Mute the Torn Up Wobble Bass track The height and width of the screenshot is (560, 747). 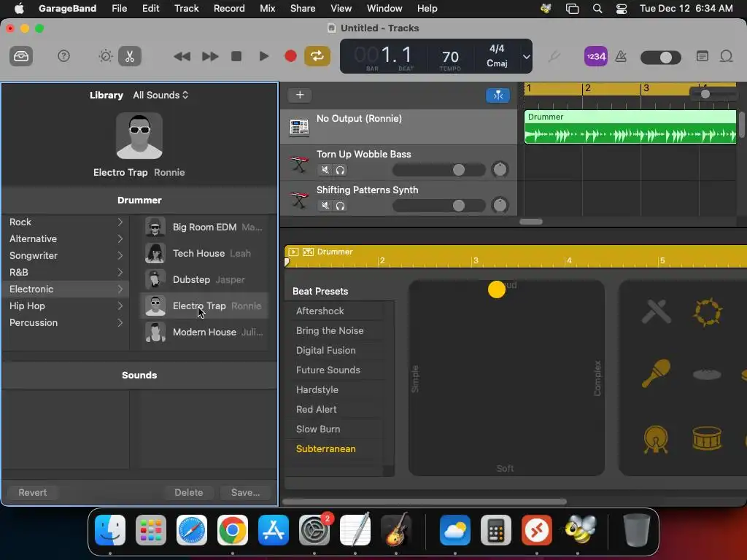point(325,170)
